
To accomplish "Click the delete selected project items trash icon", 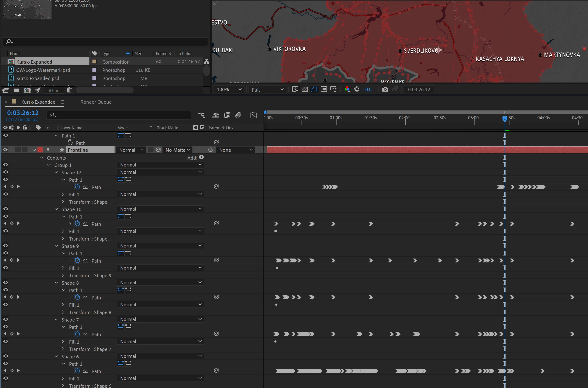I will point(69,90).
